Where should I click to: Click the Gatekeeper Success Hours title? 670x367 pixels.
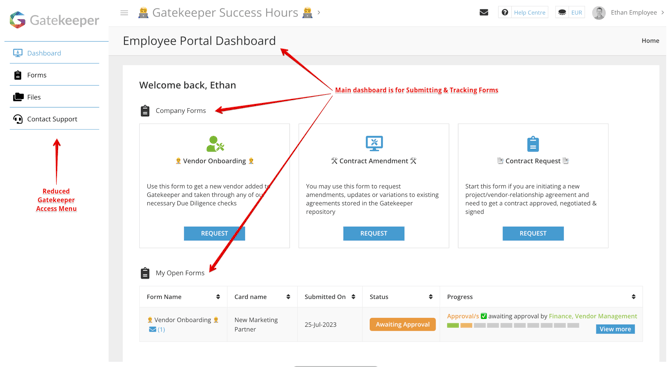click(225, 13)
